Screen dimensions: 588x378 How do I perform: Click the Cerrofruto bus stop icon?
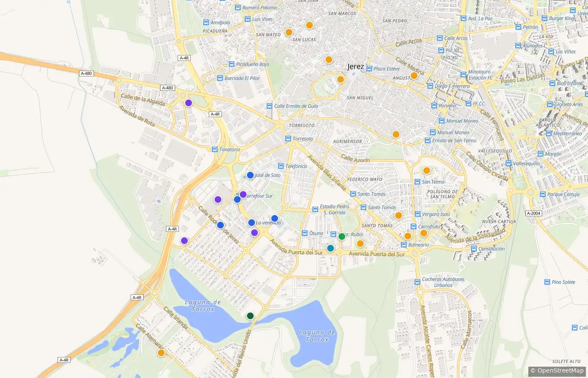click(x=414, y=227)
